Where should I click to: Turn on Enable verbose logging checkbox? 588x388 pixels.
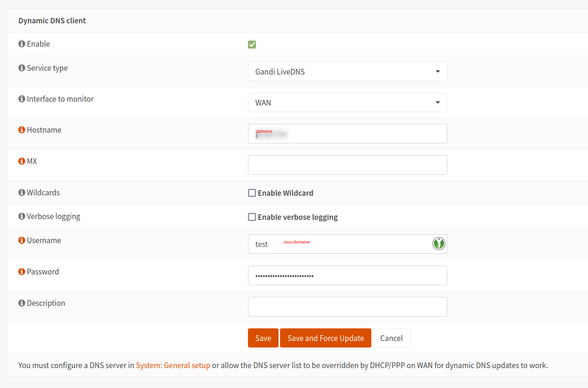[252, 217]
